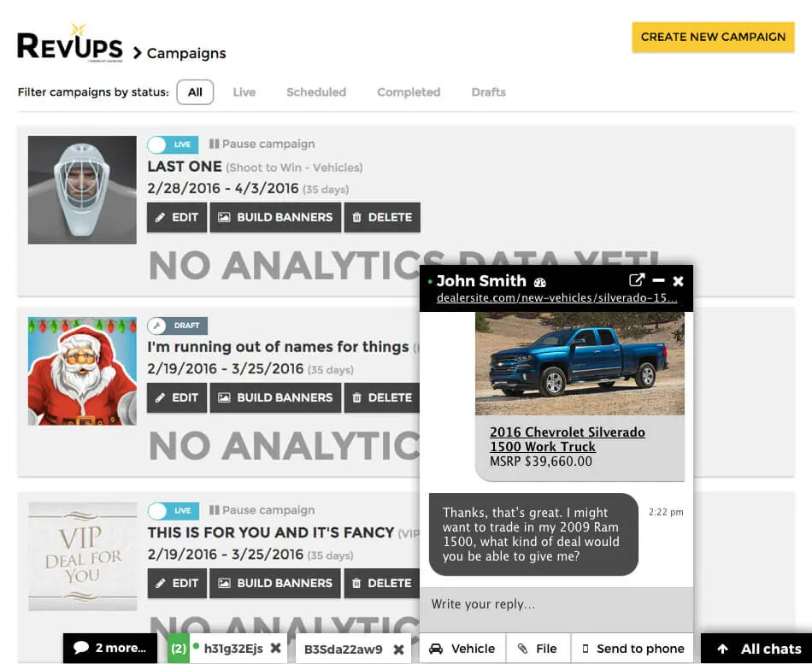Open 2 more... chats list
The image size is (812, 664).
pyautogui.click(x=110, y=648)
